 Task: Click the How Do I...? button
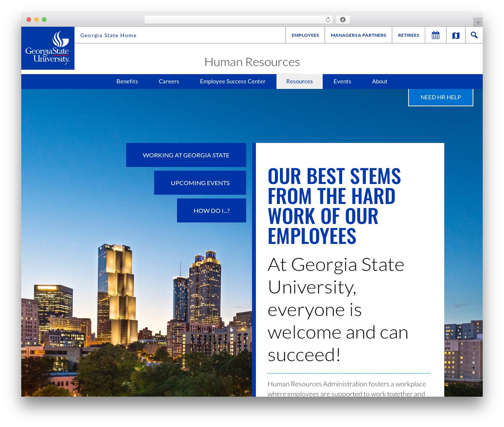pos(211,211)
